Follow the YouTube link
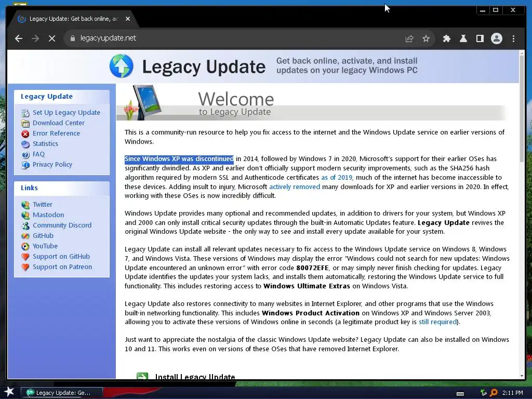 click(x=45, y=246)
